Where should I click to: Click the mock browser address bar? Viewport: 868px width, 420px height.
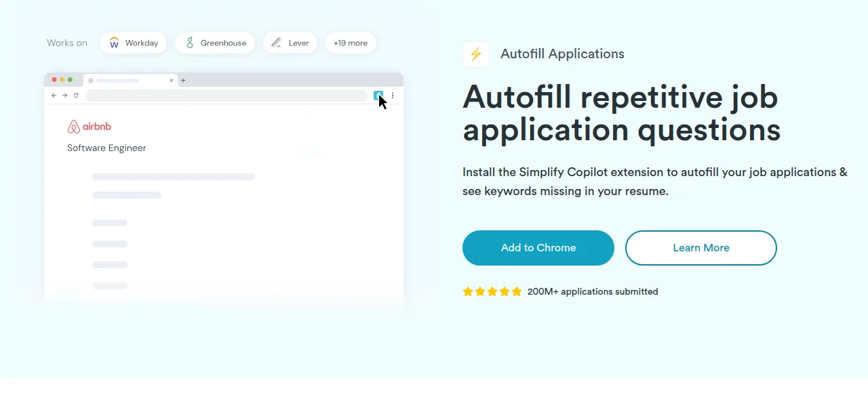pos(226,96)
